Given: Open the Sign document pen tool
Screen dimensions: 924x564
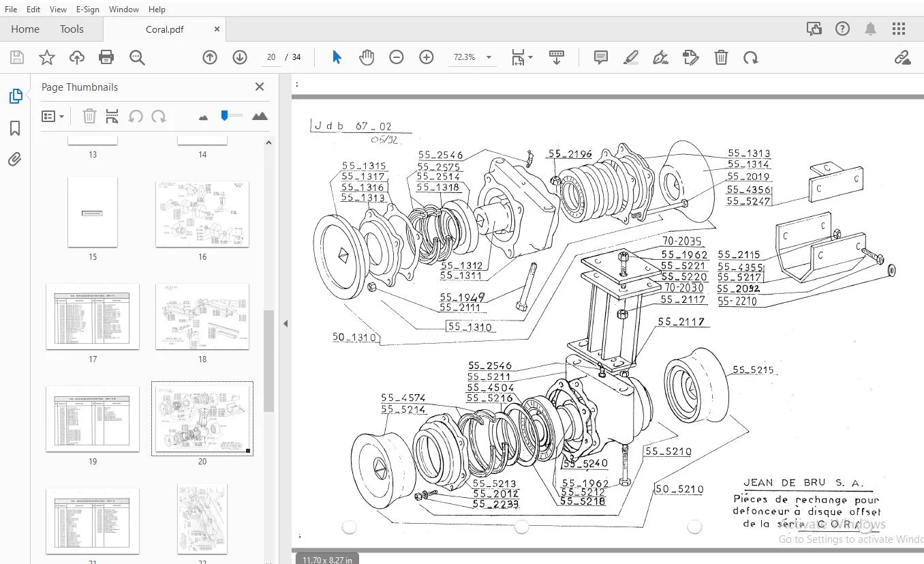Looking at the screenshot, I should (660, 57).
